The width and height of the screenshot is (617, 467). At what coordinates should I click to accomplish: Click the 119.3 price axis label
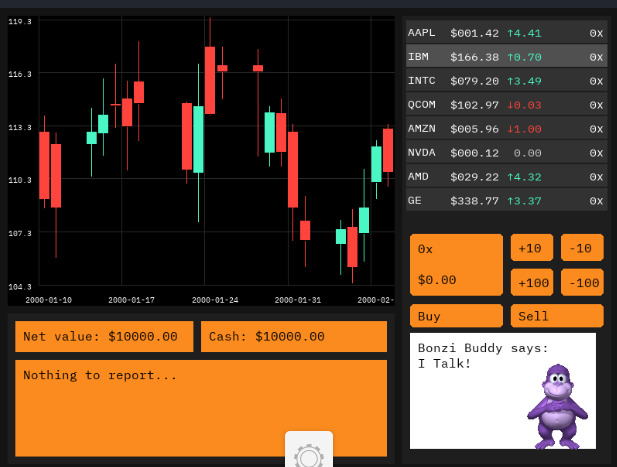[x=20, y=21]
